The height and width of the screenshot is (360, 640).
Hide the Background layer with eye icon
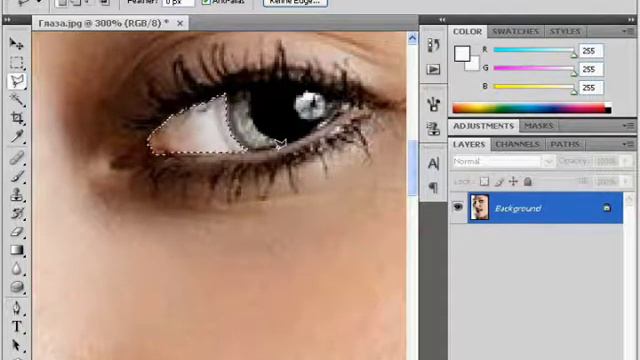tap(458, 207)
